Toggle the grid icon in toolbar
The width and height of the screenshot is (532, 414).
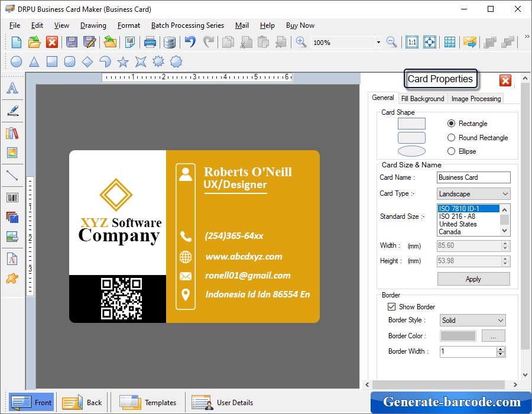click(x=450, y=43)
